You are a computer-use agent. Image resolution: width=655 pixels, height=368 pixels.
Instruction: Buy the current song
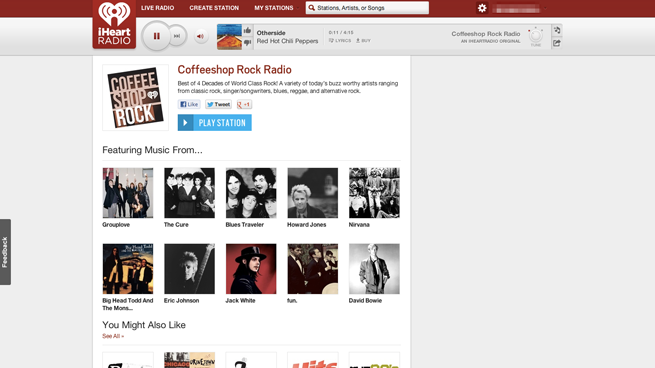(x=363, y=41)
